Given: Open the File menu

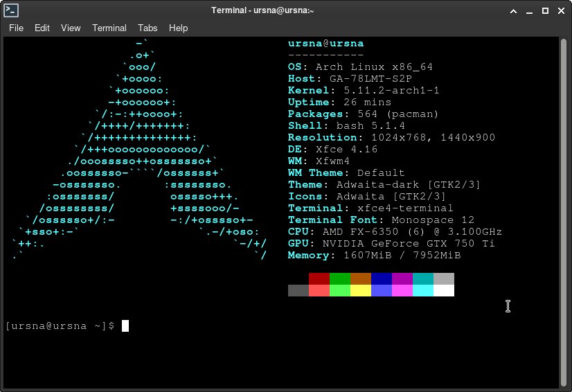Looking at the screenshot, I should pyautogui.click(x=16, y=28).
